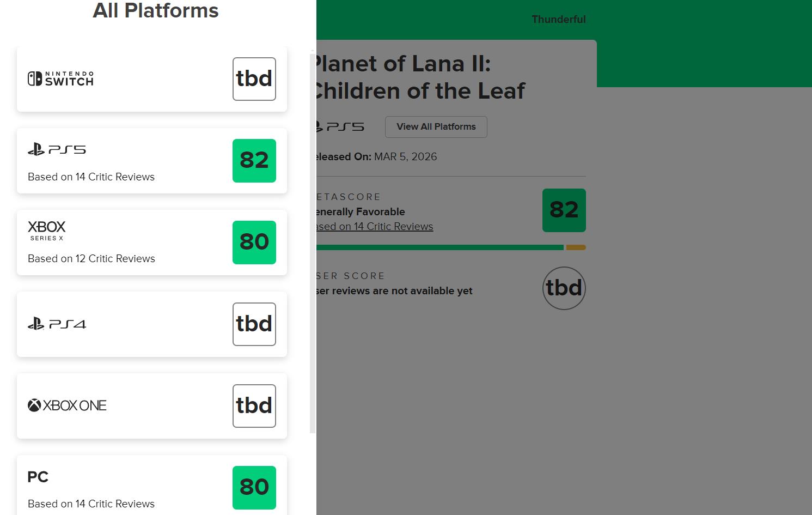Open the Based on 14 Critic Reviews link
Viewport: 812px width, 515px height.
tap(376, 227)
